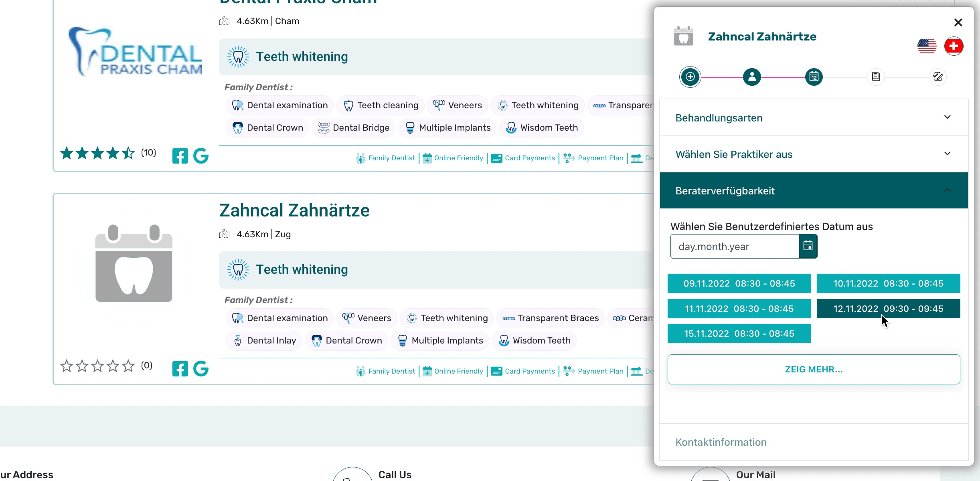Expand Kontaktinformation section
The height and width of the screenshot is (481, 980).
(814, 442)
